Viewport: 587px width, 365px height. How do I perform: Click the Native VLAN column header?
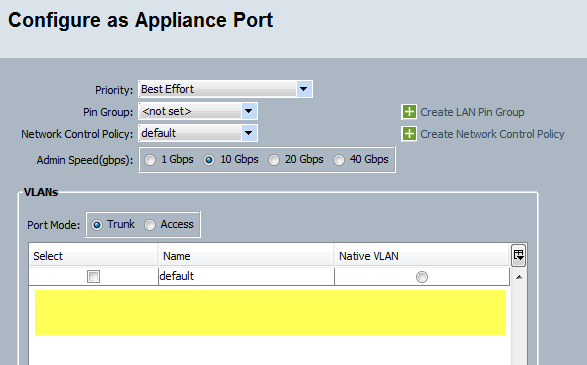coord(422,256)
